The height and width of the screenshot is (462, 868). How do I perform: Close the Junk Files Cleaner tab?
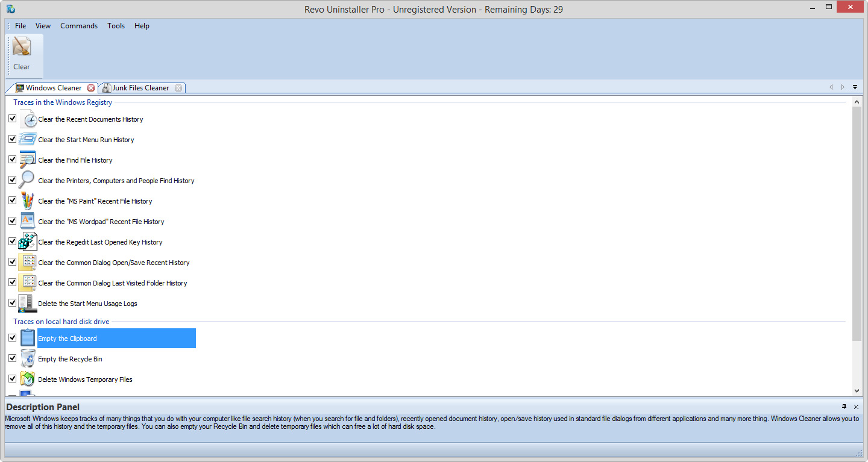point(178,88)
